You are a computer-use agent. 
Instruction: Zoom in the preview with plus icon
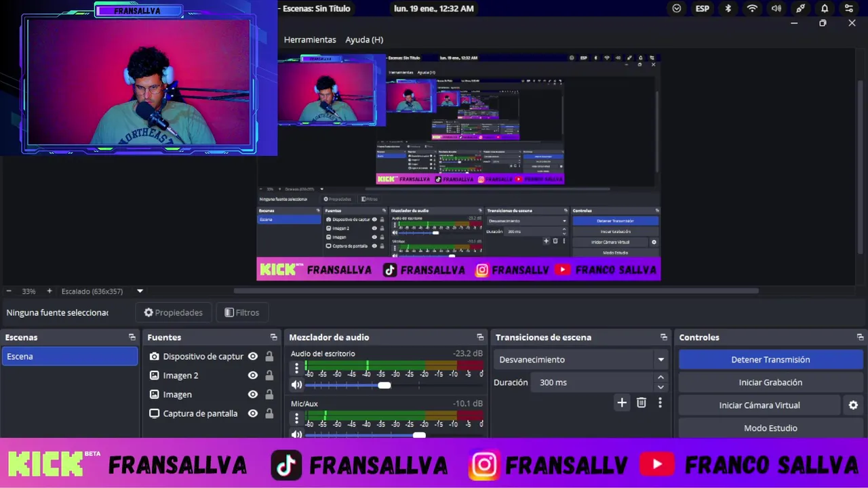click(x=49, y=291)
